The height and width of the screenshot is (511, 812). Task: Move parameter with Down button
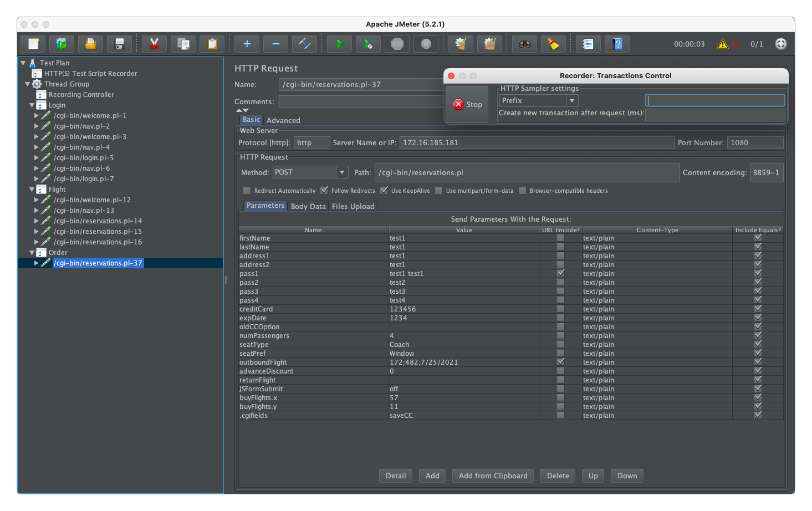coord(627,476)
